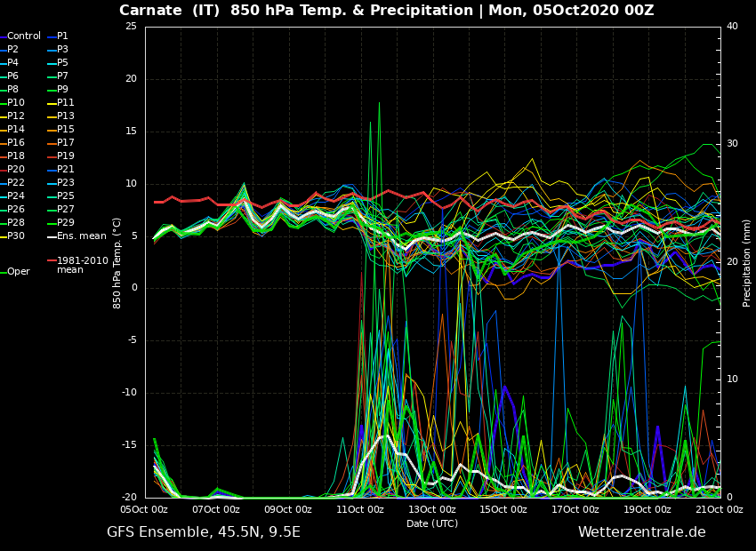
Task: Click the 'Wetterzentrale.de' site label
Action: (x=642, y=532)
